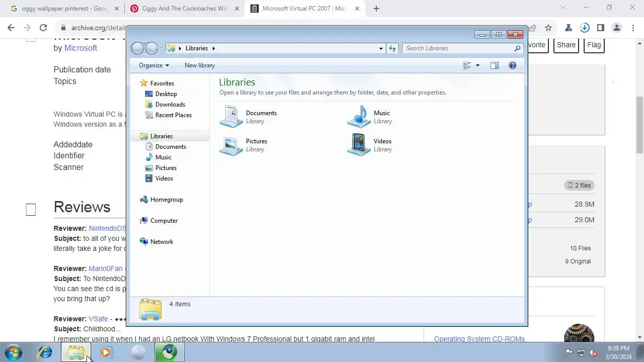Image resolution: width=644 pixels, height=362 pixels.
Task: Click search magnifier icon in Explorer
Action: click(x=517, y=48)
